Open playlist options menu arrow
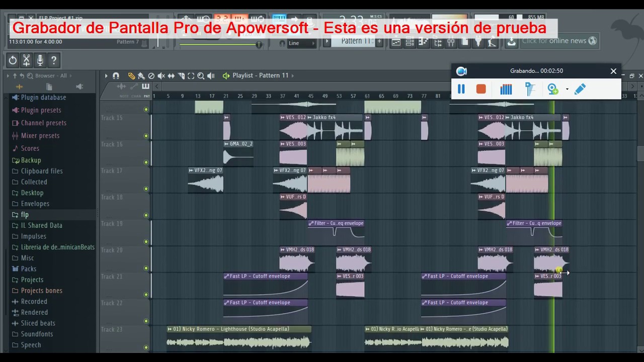Image resolution: width=644 pixels, height=362 pixels. (106, 76)
